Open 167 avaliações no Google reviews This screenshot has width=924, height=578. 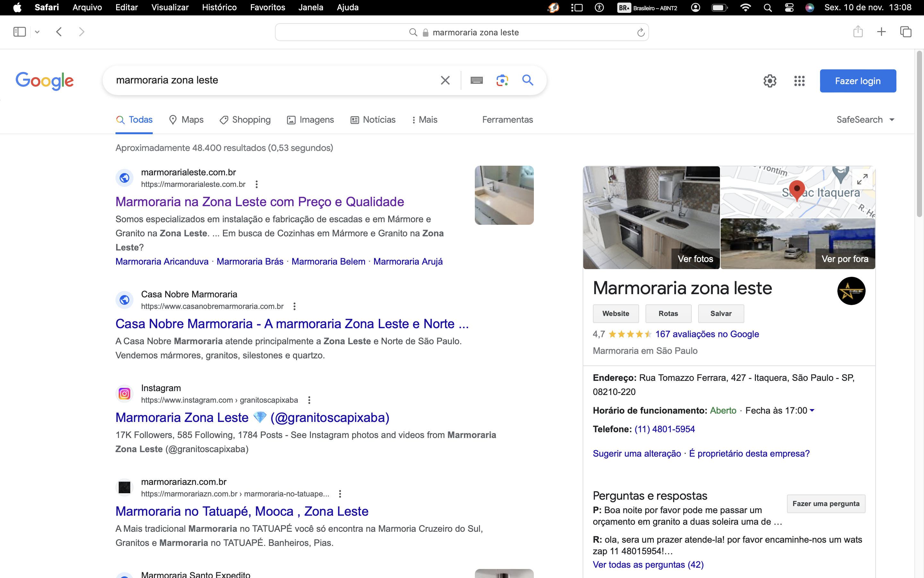click(707, 334)
